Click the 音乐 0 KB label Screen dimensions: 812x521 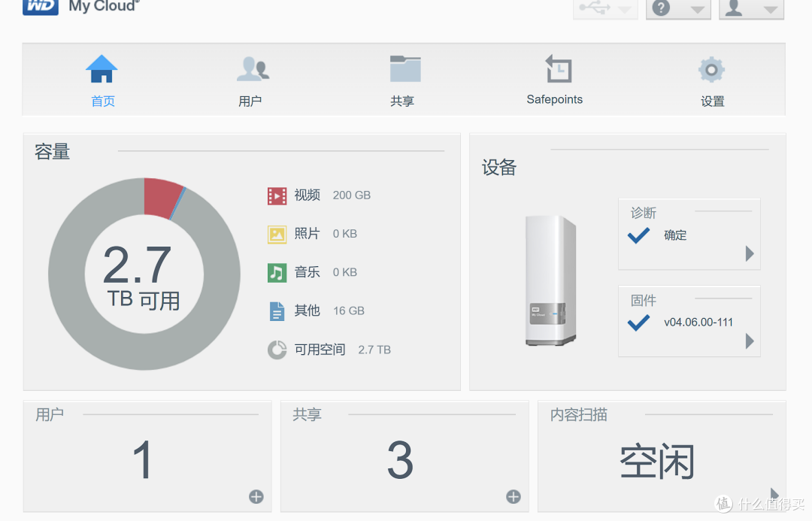[326, 272]
